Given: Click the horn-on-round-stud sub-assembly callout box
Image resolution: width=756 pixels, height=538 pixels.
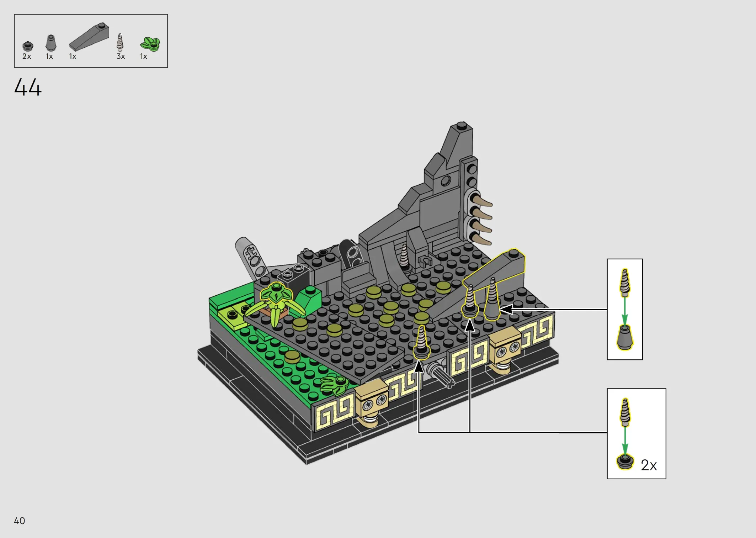Looking at the screenshot, I should (x=637, y=433).
